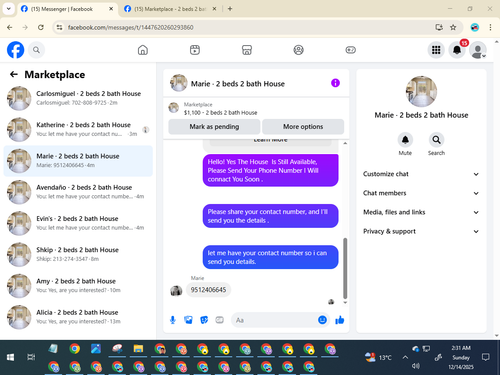This screenshot has width=500, height=375.
Task: Open the Facebook Home icon
Action: click(143, 50)
